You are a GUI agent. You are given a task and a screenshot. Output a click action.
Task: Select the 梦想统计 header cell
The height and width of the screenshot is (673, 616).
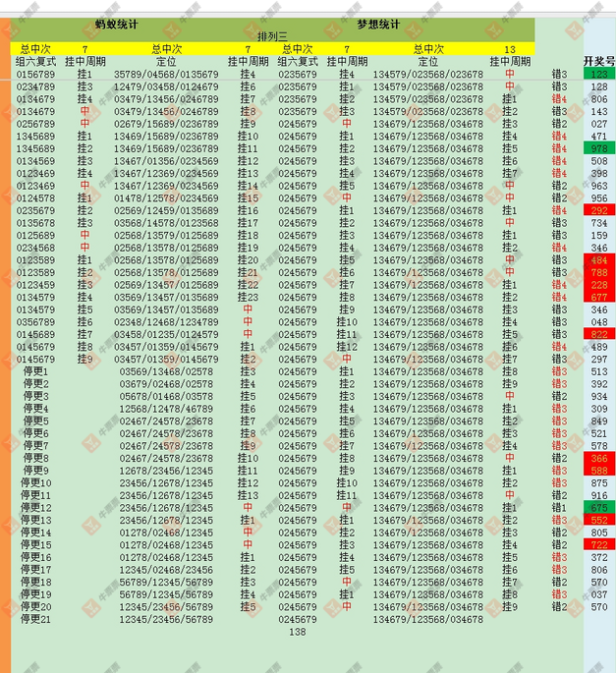[x=378, y=25]
